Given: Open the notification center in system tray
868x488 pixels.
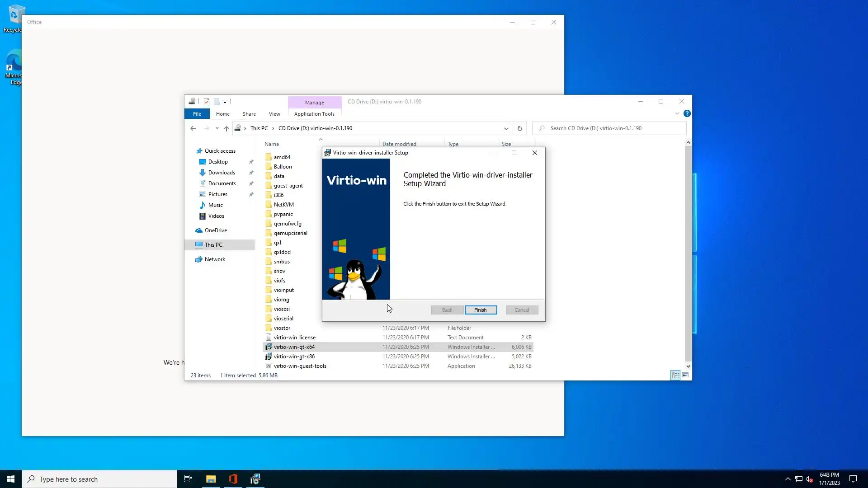Looking at the screenshot, I should click(x=853, y=479).
